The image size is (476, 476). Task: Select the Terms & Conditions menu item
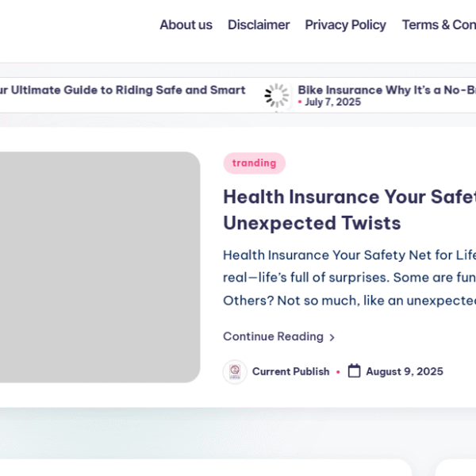[x=438, y=25]
